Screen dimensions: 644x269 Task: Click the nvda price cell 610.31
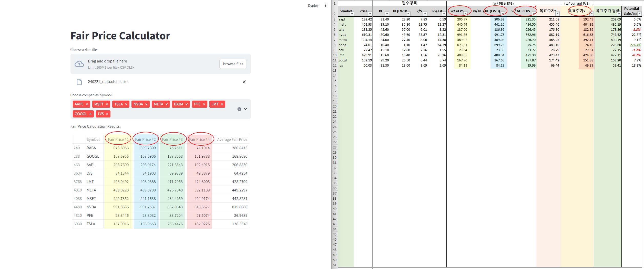tap(363, 35)
